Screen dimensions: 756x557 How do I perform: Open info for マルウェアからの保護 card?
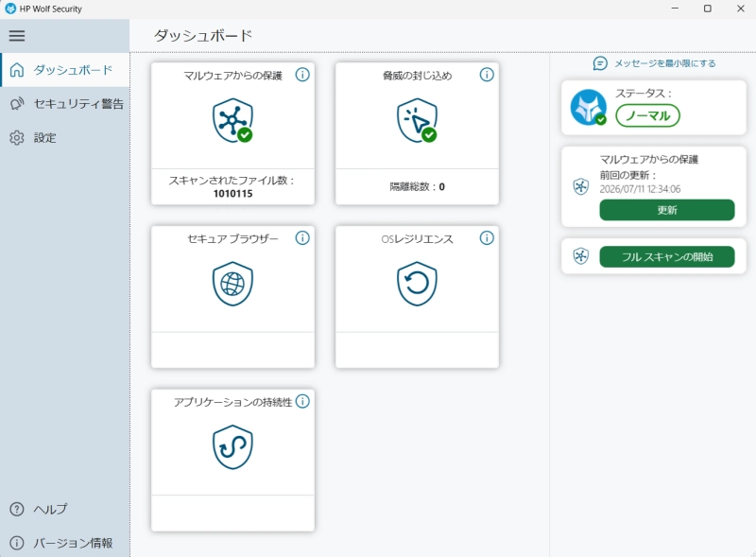302,75
